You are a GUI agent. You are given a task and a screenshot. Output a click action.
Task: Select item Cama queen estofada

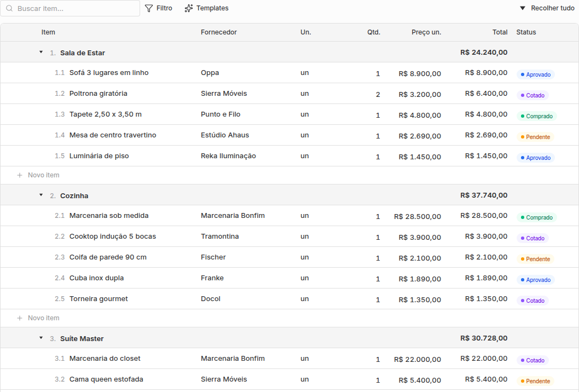tap(106, 379)
